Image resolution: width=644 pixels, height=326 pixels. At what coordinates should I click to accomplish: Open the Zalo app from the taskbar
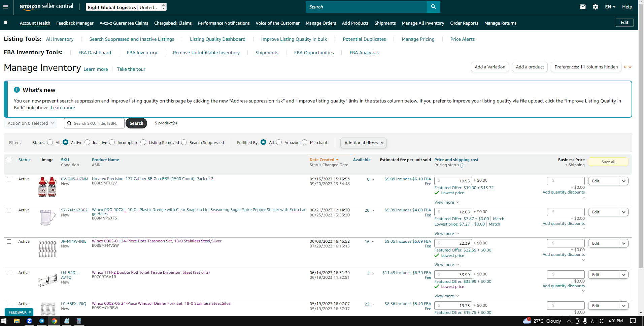(x=29, y=321)
